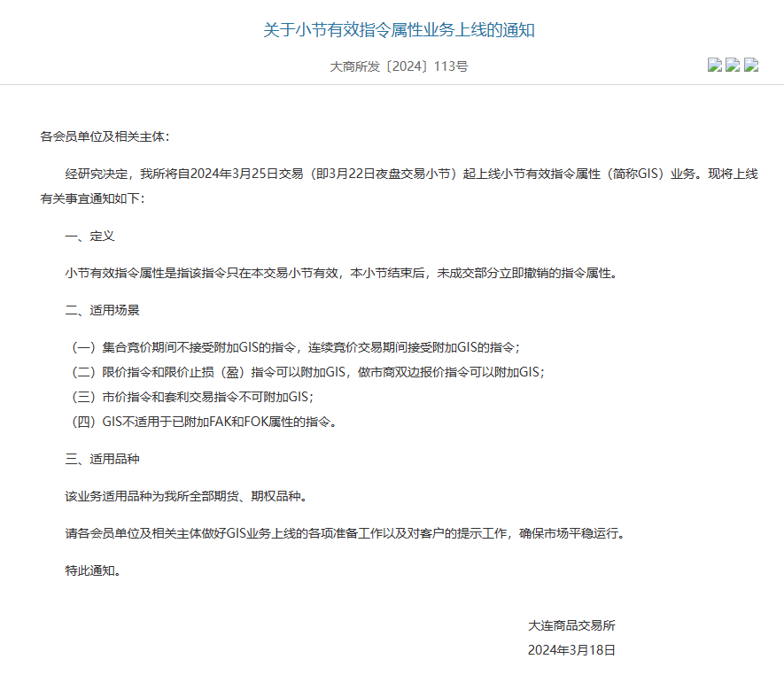
Task: Click the heading 一、定义
Action: pos(90,236)
